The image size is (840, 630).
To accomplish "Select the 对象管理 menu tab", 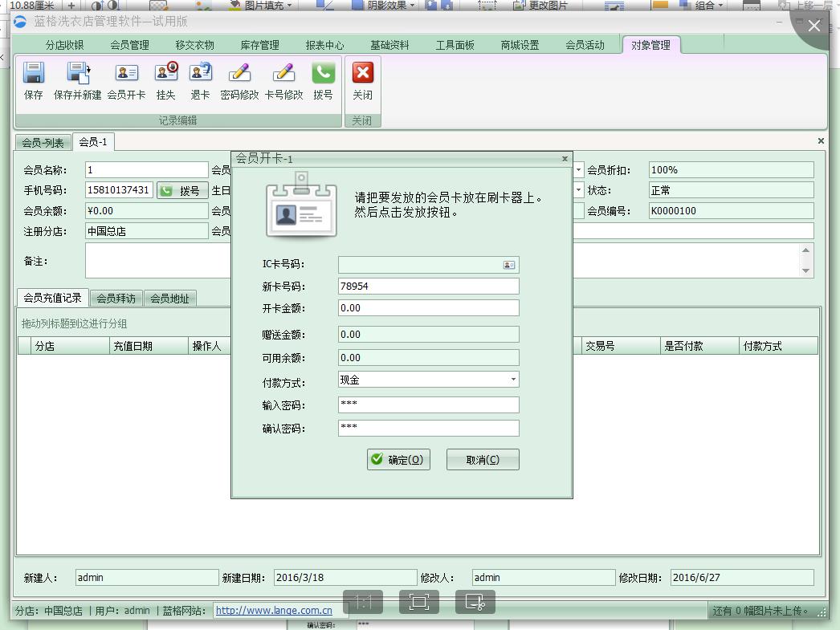I will pyautogui.click(x=650, y=45).
